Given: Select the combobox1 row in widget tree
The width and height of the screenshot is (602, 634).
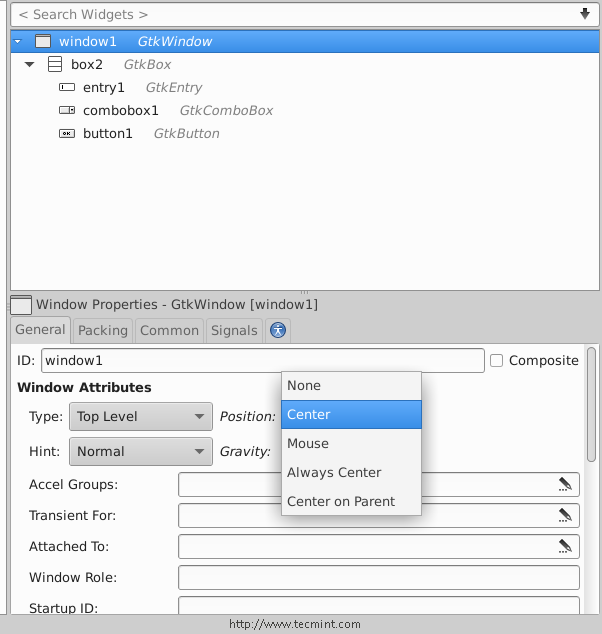Looking at the screenshot, I should (x=305, y=110).
